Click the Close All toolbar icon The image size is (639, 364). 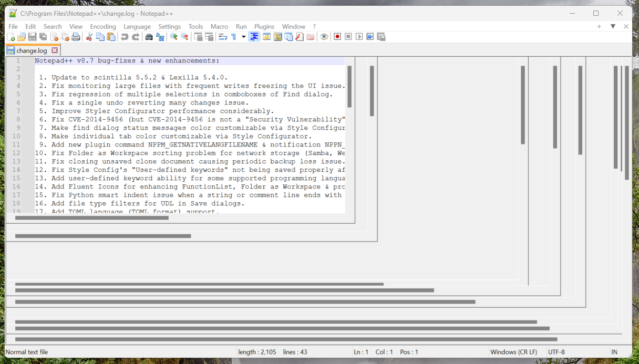coord(65,37)
